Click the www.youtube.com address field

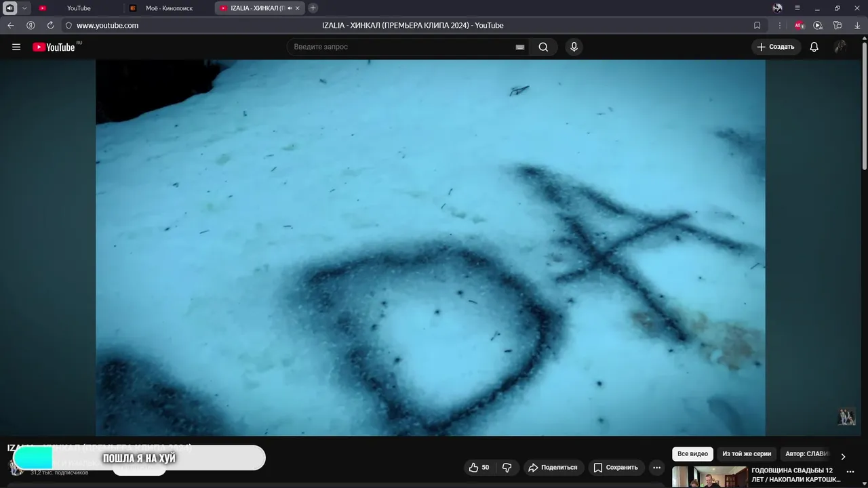tap(107, 25)
